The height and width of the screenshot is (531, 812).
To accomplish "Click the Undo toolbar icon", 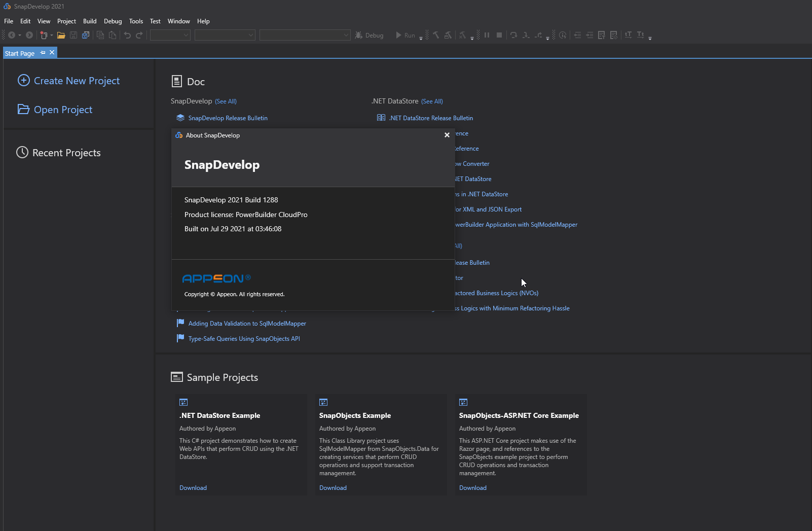I will 127,35.
